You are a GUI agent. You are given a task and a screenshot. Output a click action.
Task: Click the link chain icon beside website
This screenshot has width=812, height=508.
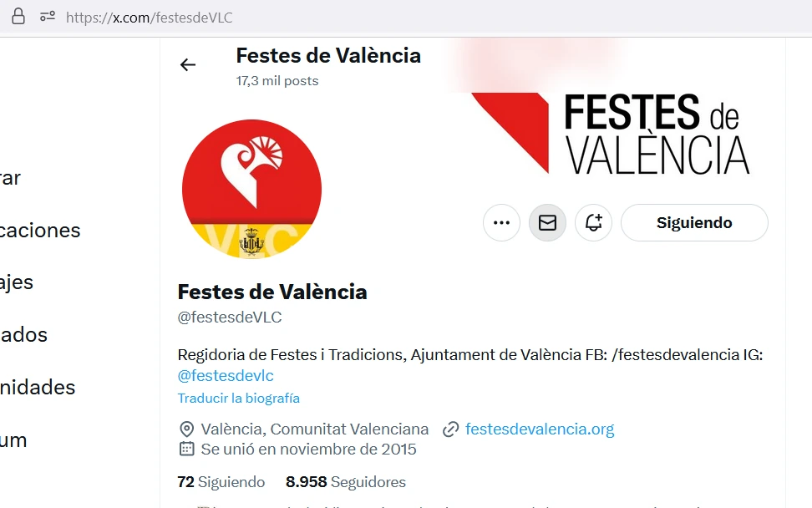[450, 429]
